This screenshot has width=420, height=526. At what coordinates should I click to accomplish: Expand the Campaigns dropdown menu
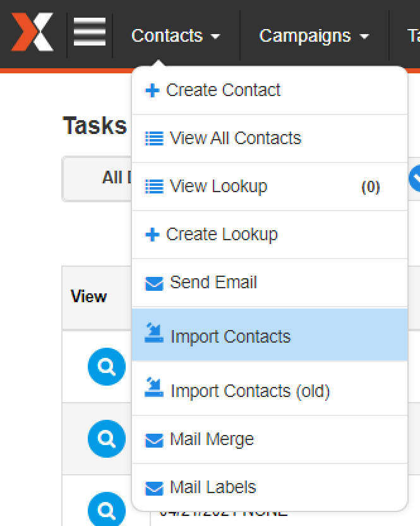coord(314,35)
